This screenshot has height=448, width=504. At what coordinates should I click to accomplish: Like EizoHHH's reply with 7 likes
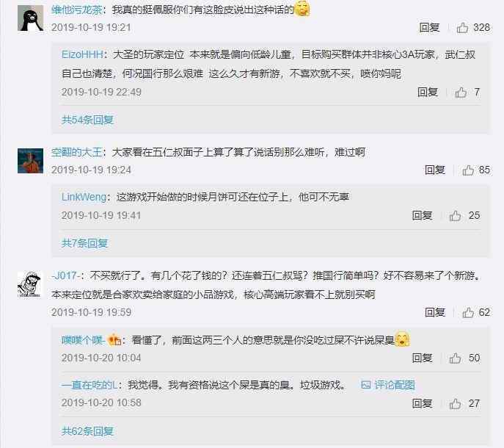[x=461, y=93]
